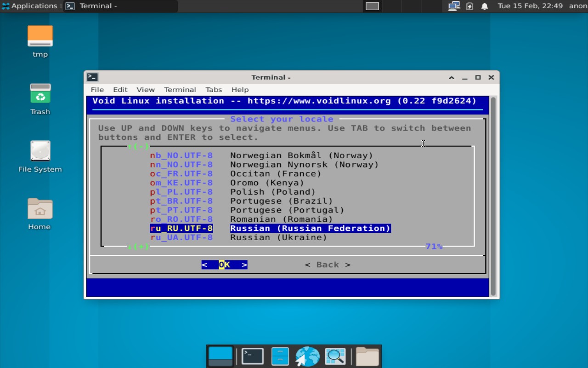This screenshot has width=588, height=368.
Task: Open File Manager from the dock
Action: (280, 356)
